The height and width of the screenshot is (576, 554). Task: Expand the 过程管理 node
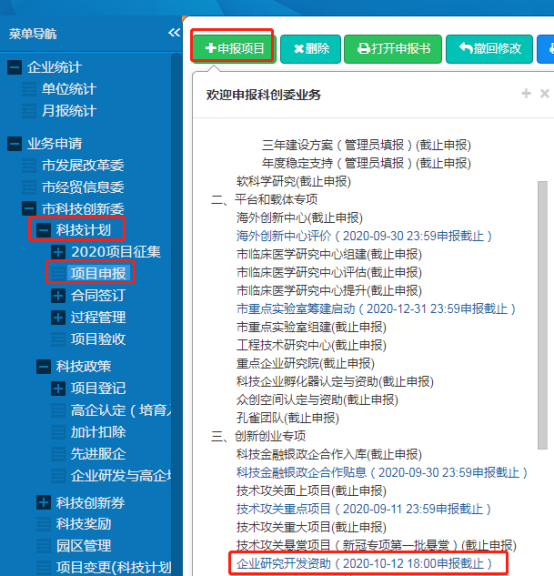tap(58, 317)
